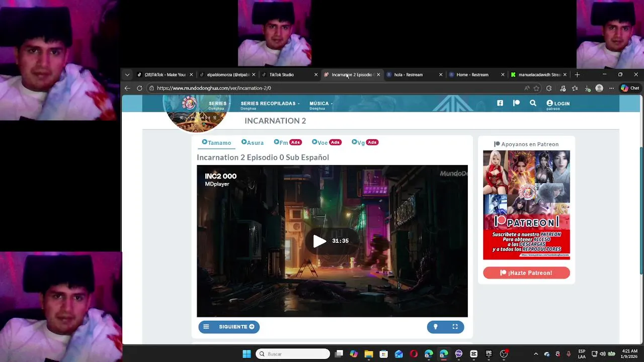The width and height of the screenshot is (644, 362).
Task: Click the taskbar Buscar search box
Action: pyautogui.click(x=293, y=354)
